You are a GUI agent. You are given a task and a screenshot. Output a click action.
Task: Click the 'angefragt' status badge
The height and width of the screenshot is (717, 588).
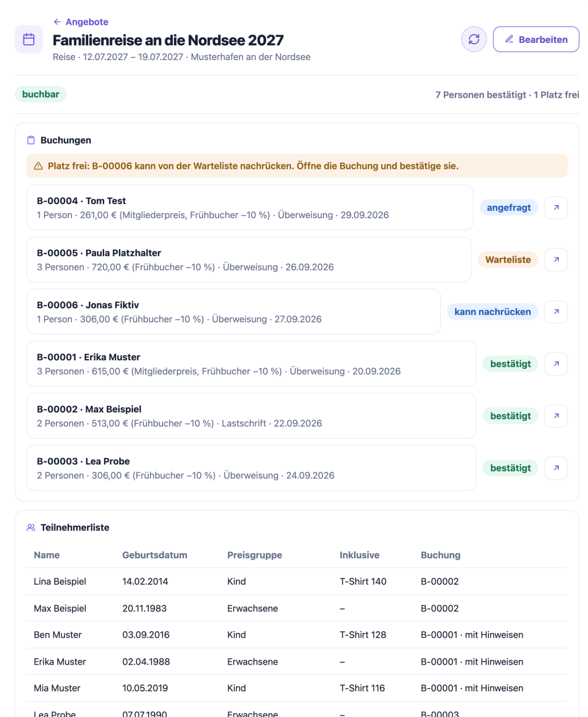coord(509,208)
